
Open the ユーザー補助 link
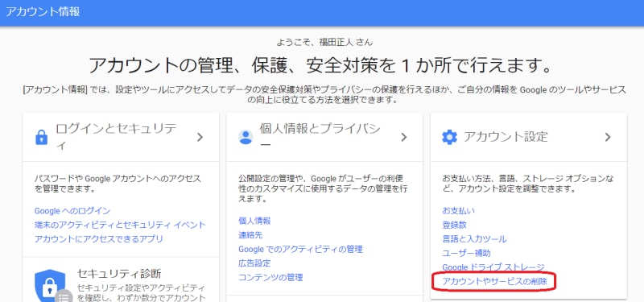(466, 253)
